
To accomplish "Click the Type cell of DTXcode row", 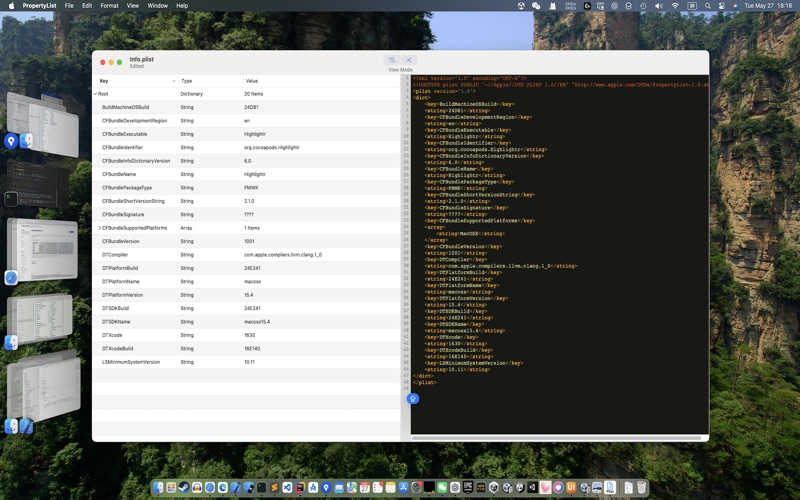I will point(187,335).
